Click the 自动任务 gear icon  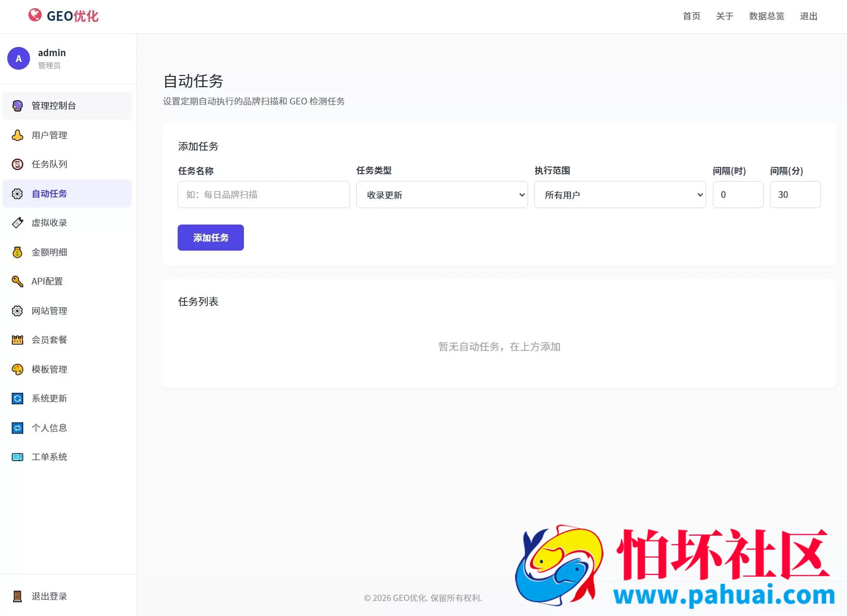click(17, 194)
